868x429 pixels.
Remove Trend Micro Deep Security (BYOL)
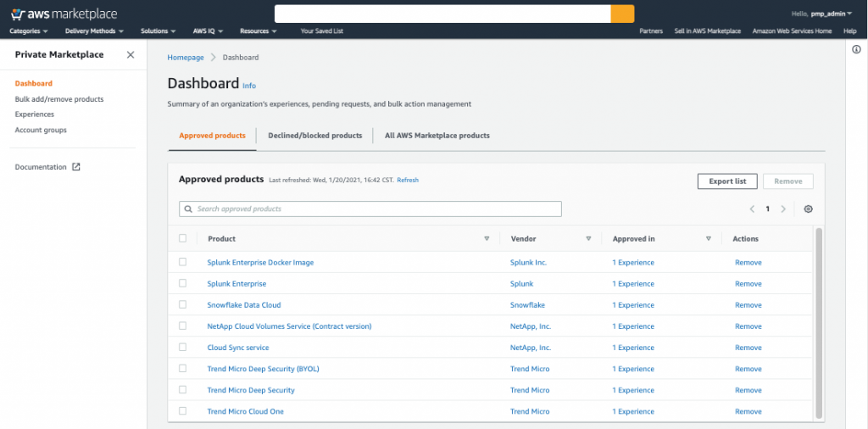(x=748, y=369)
